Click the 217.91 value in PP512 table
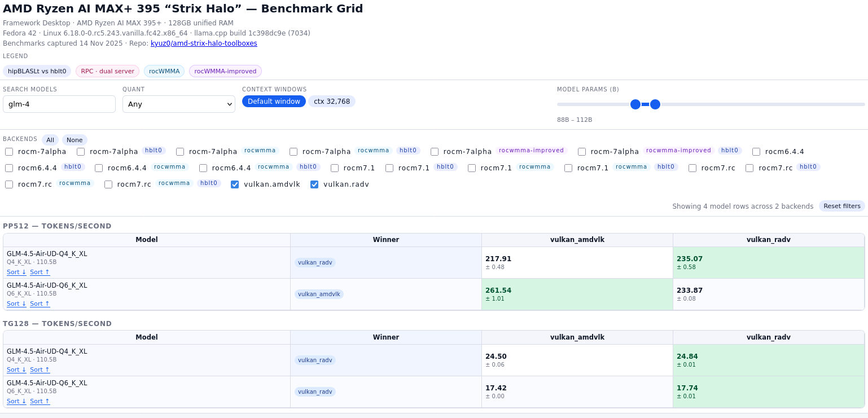This screenshot has width=868, height=418. pos(498,259)
